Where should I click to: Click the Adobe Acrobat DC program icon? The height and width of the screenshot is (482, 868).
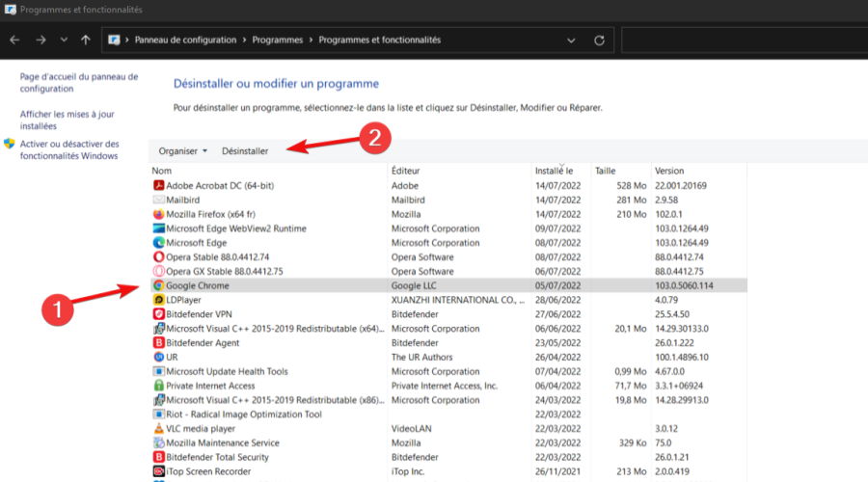pyautogui.click(x=159, y=185)
